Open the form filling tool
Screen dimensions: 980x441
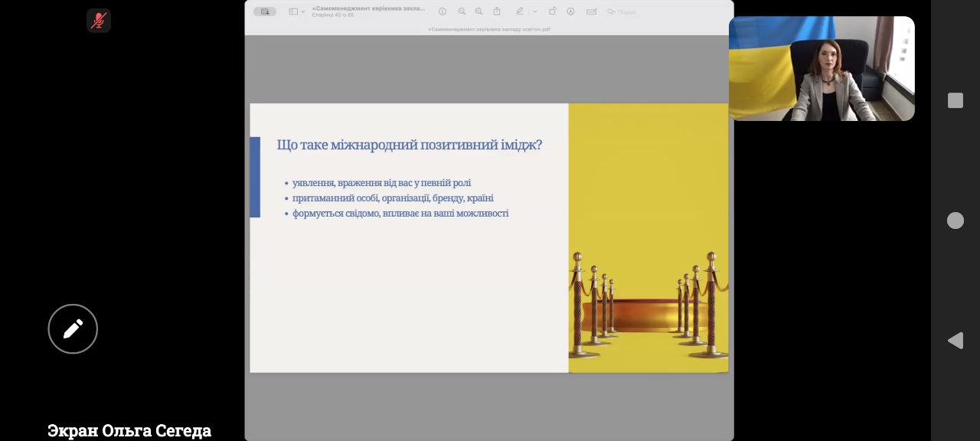coord(591,11)
